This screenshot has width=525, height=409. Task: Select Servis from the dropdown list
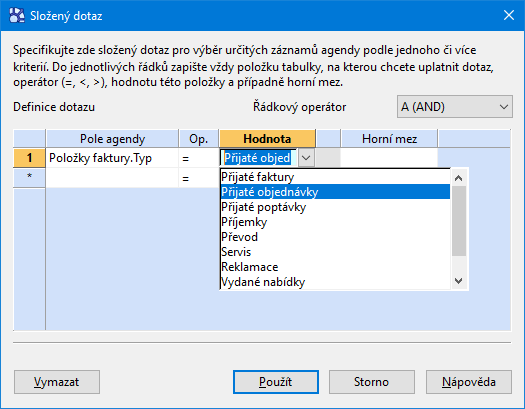(x=335, y=252)
